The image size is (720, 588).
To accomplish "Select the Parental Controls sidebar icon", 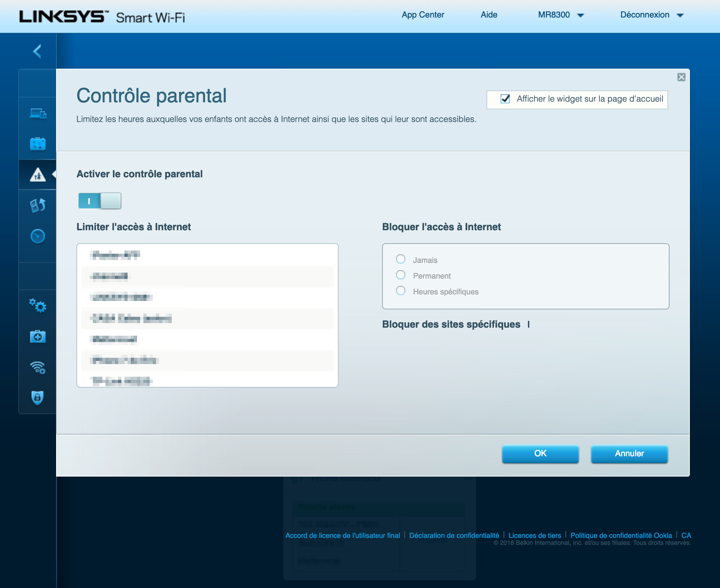I will coord(38,175).
